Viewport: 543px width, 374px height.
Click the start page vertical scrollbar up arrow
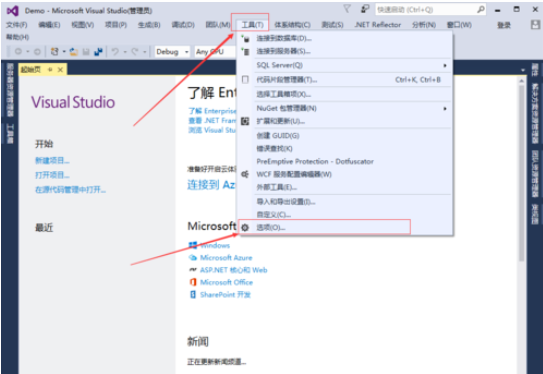tap(522, 81)
